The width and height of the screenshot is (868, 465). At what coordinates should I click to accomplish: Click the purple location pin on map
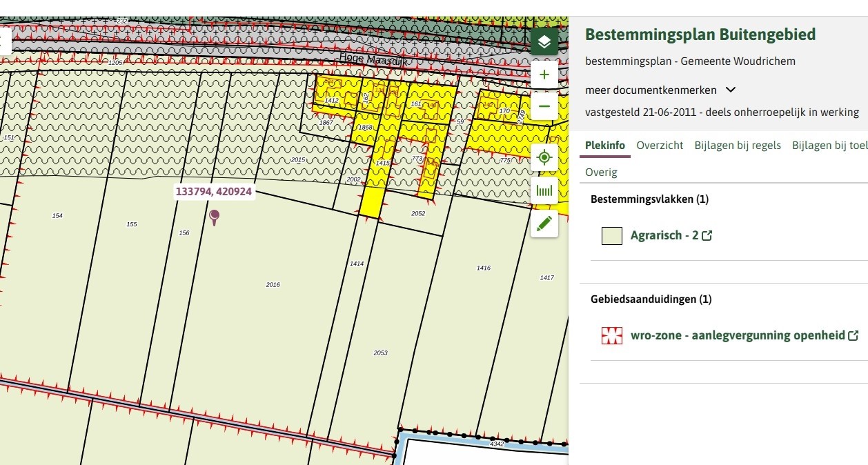pyautogui.click(x=215, y=217)
